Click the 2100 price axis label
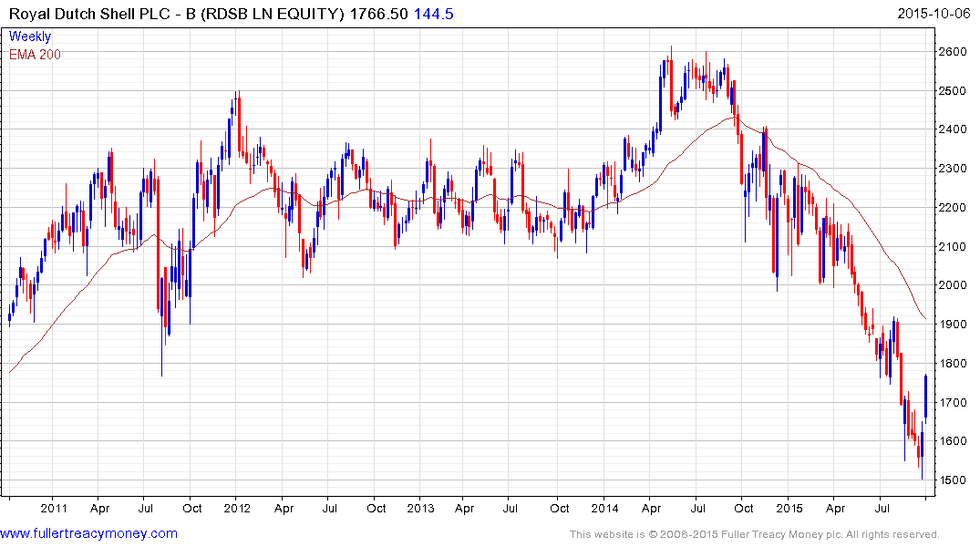This screenshot has width=980, height=547. (x=953, y=246)
